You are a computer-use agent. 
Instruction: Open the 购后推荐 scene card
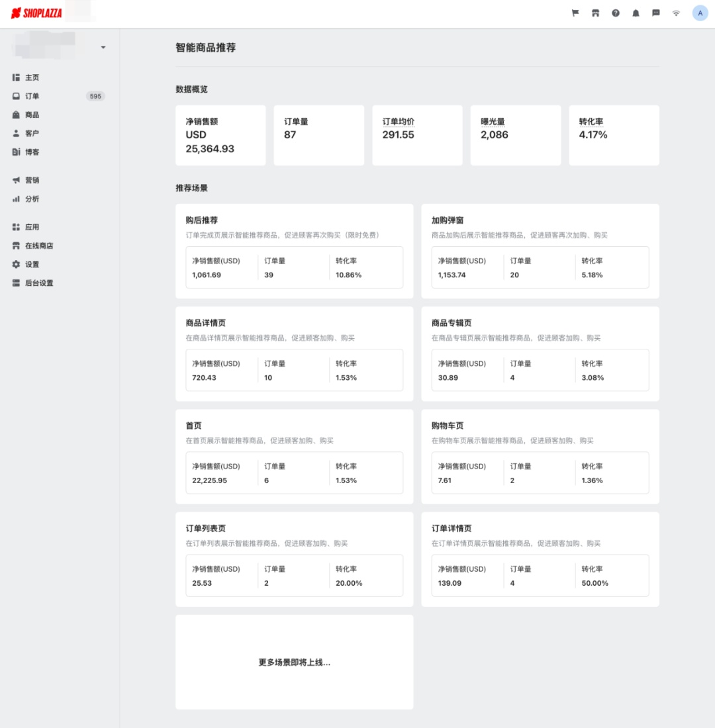coord(294,251)
